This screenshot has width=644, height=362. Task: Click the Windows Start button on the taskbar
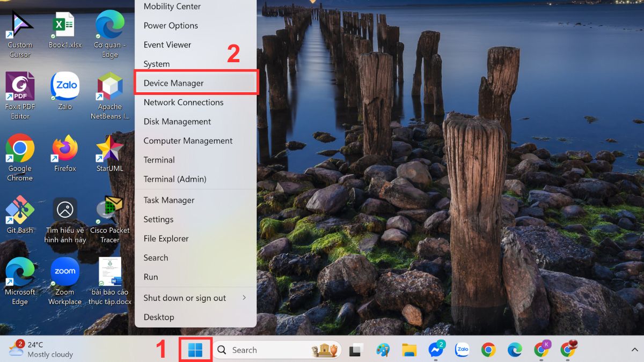(195, 350)
